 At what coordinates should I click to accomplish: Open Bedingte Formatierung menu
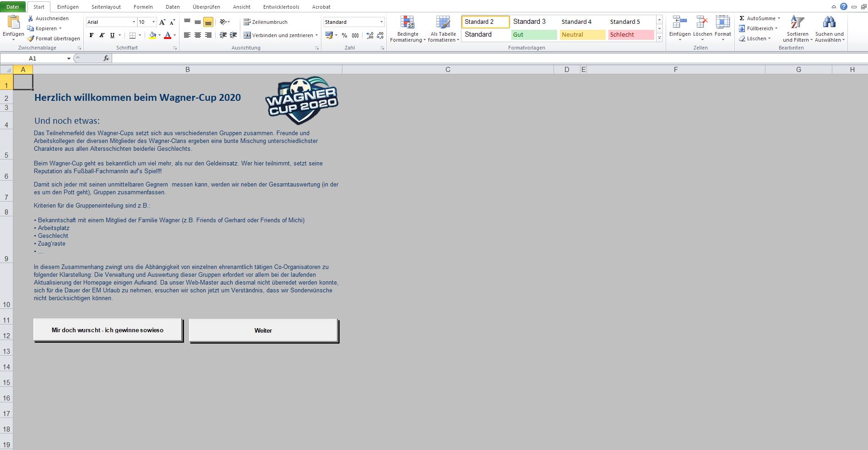[407, 30]
